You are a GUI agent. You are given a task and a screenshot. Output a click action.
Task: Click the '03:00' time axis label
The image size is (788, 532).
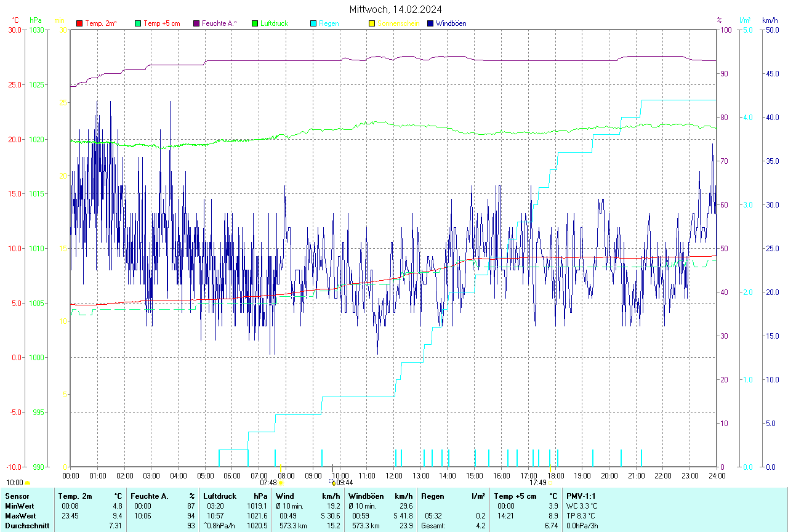(x=151, y=475)
